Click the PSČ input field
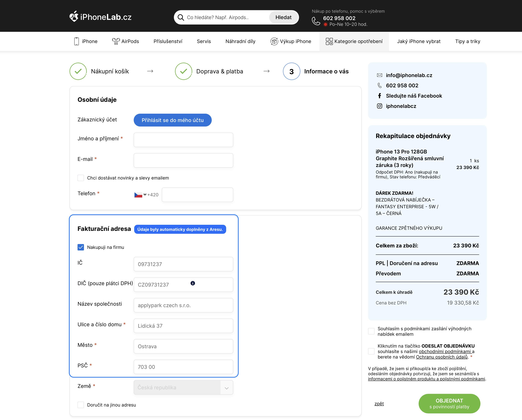 click(183, 367)
